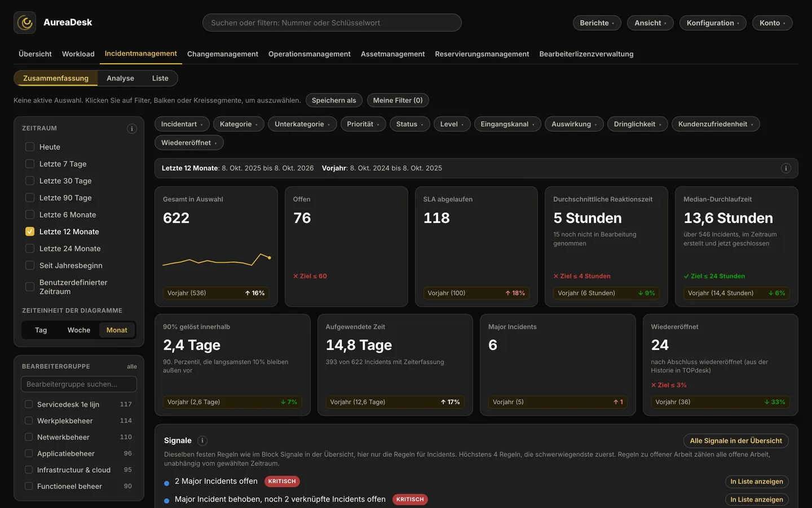Open the Berichte dropdown
The height and width of the screenshot is (508, 812).
(x=597, y=23)
